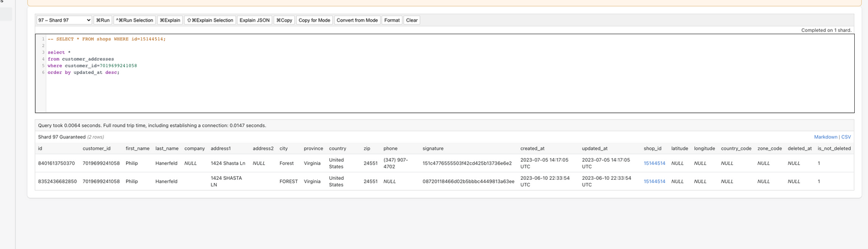Click the Convert from Mode button
Image resolution: width=868 pixels, height=249 pixels.
click(357, 20)
